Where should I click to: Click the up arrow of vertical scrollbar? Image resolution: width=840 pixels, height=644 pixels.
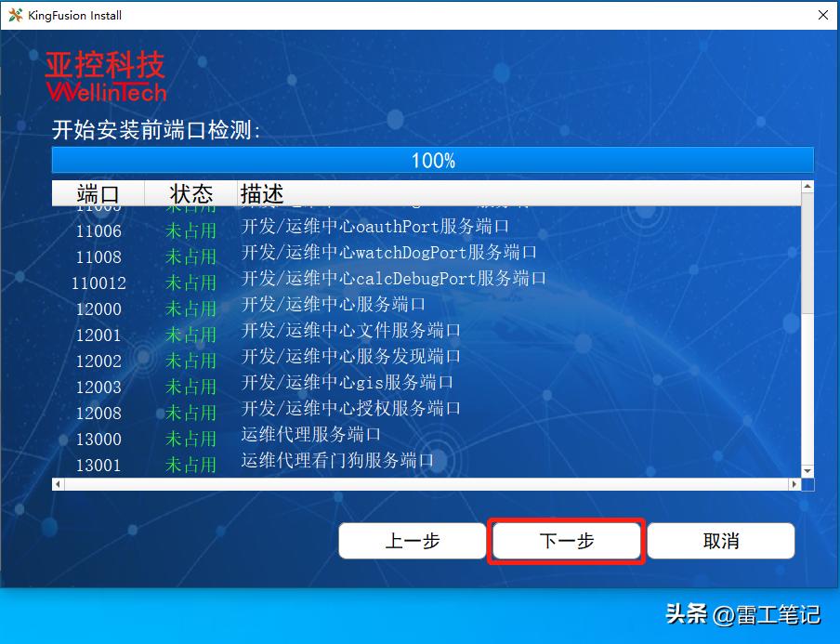click(805, 188)
